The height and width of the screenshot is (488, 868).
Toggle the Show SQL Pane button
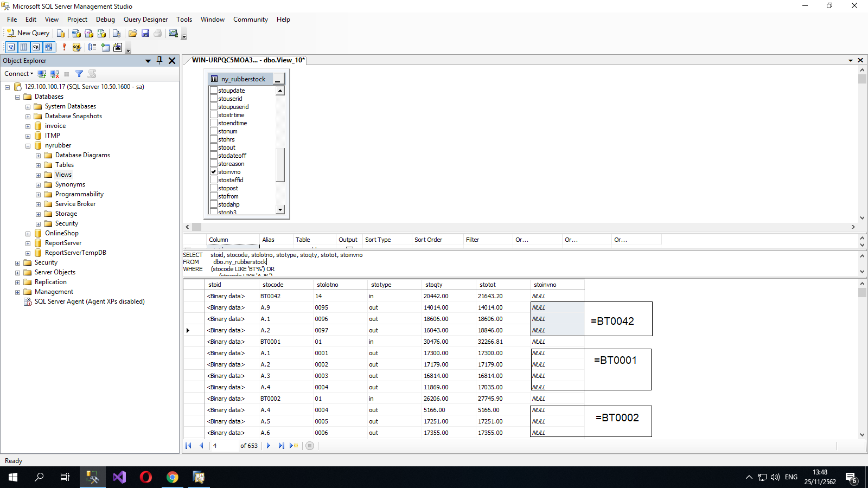click(x=36, y=47)
